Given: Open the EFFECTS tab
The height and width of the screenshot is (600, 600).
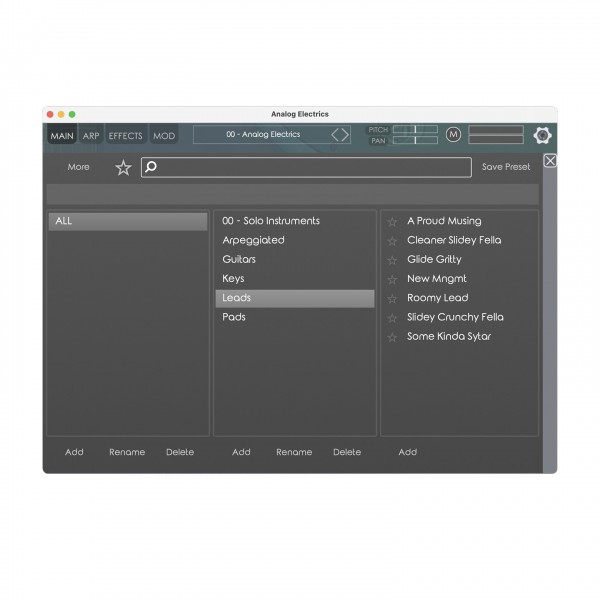Looking at the screenshot, I should click(126, 134).
